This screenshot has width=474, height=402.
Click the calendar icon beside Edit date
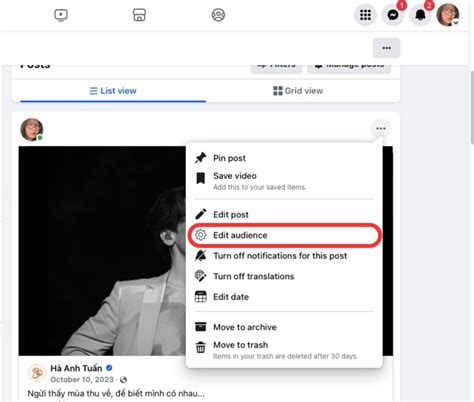coord(201,297)
